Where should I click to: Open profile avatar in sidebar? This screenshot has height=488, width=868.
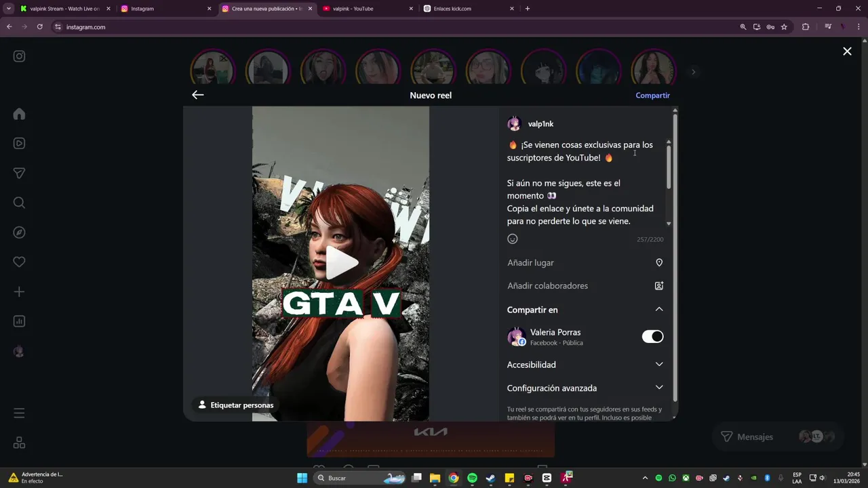coord(19,351)
